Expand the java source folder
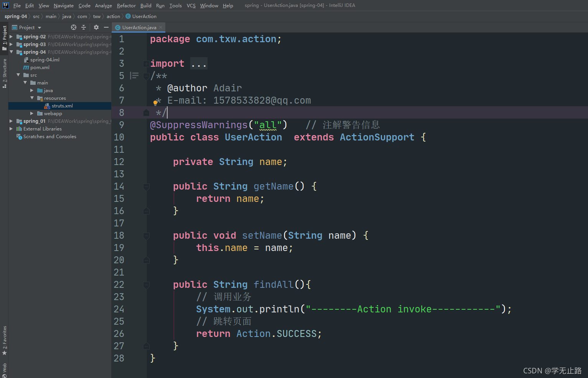 point(32,90)
